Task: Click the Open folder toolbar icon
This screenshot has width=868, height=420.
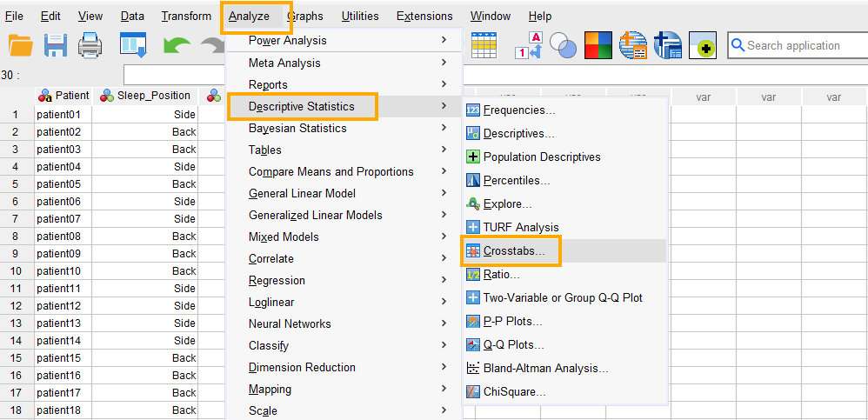Action: [x=21, y=45]
